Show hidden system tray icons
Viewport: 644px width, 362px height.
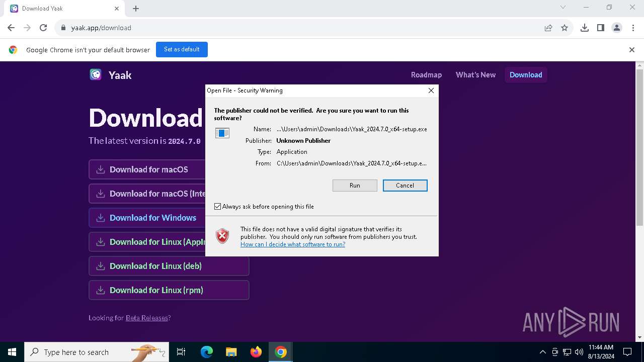pos(542,352)
